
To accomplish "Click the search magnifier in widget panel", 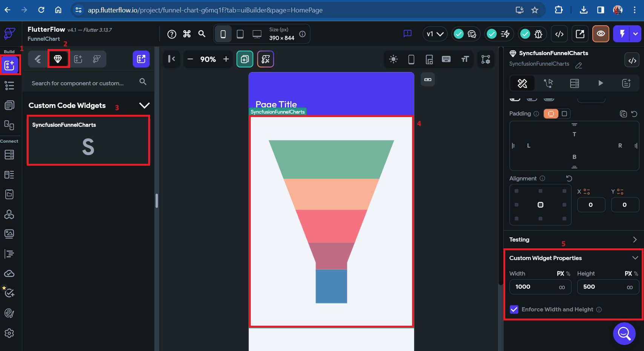I will click(x=143, y=82).
